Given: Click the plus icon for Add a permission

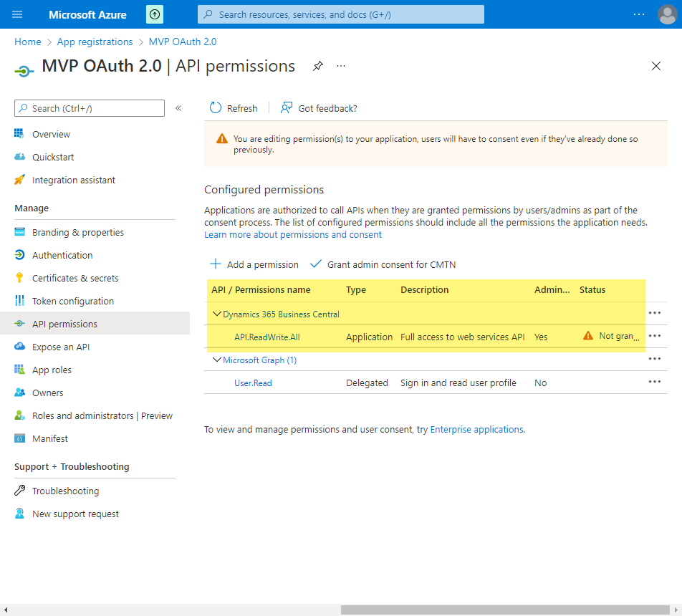Looking at the screenshot, I should pos(216,264).
